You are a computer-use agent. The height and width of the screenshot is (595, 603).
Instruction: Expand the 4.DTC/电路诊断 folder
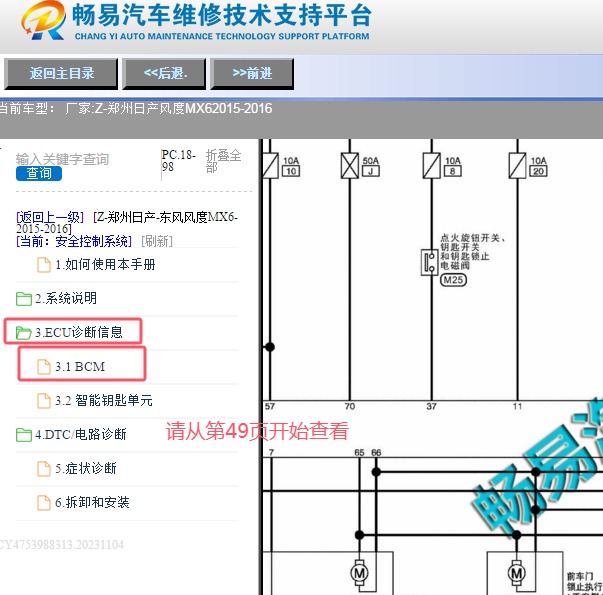point(81,434)
